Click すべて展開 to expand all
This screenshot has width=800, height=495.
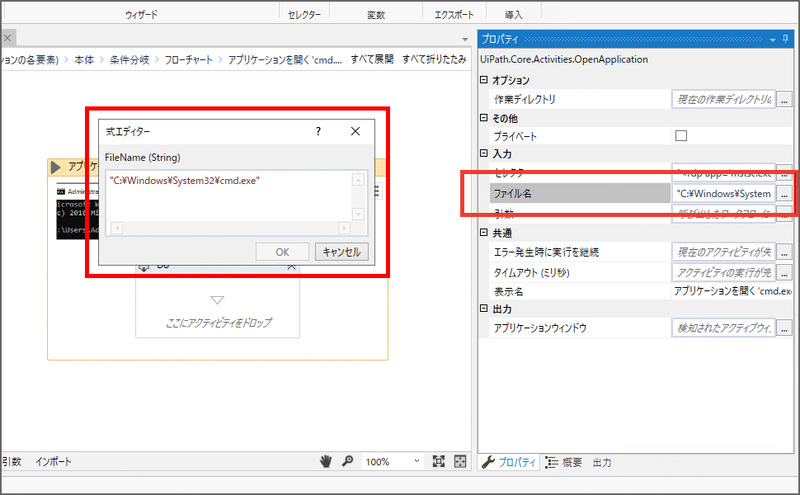[x=372, y=59]
